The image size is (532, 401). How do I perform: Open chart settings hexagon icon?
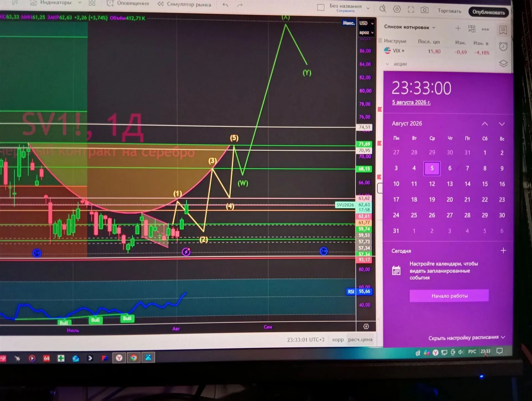(x=397, y=9)
